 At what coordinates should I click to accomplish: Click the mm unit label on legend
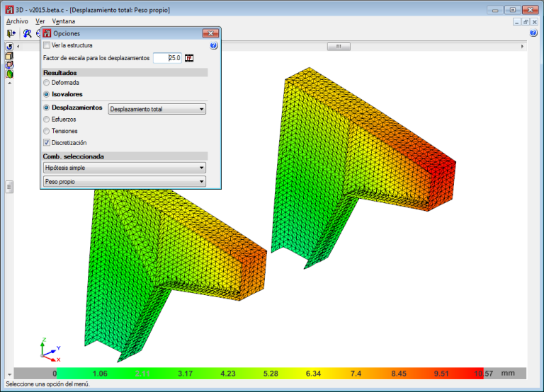508,374
